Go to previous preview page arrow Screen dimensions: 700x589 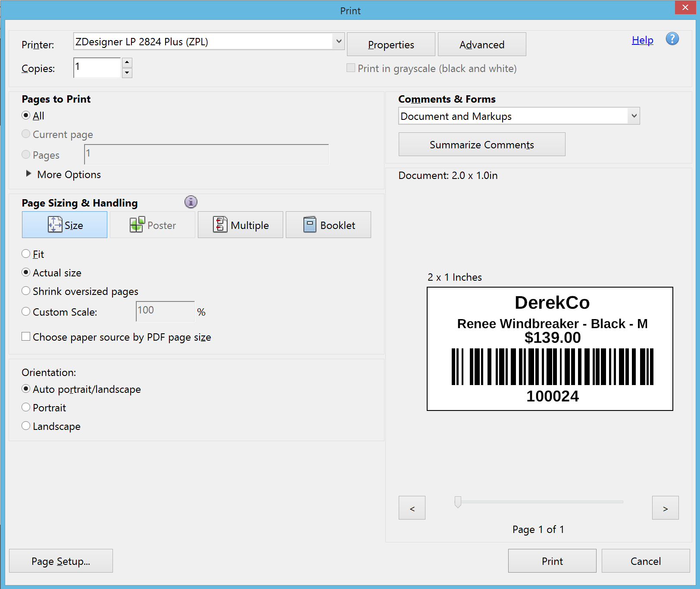412,508
